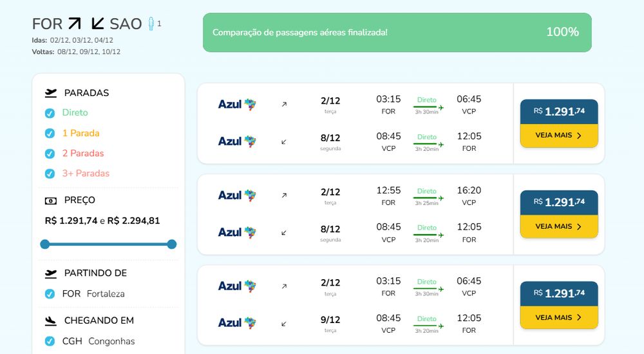644x354 pixels.
Task: Toggle the 2 Paradas checkbox
Action: (50, 153)
